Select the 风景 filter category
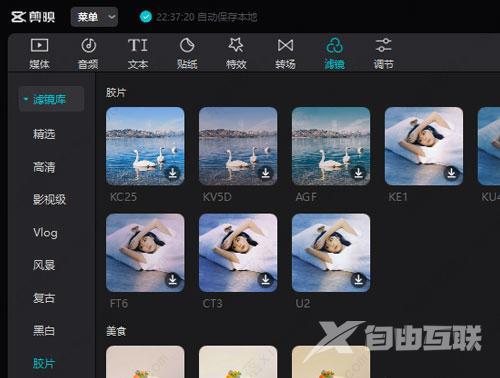Image resolution: width=500 pixels, height=378 pixels. [x=44, y=265]
